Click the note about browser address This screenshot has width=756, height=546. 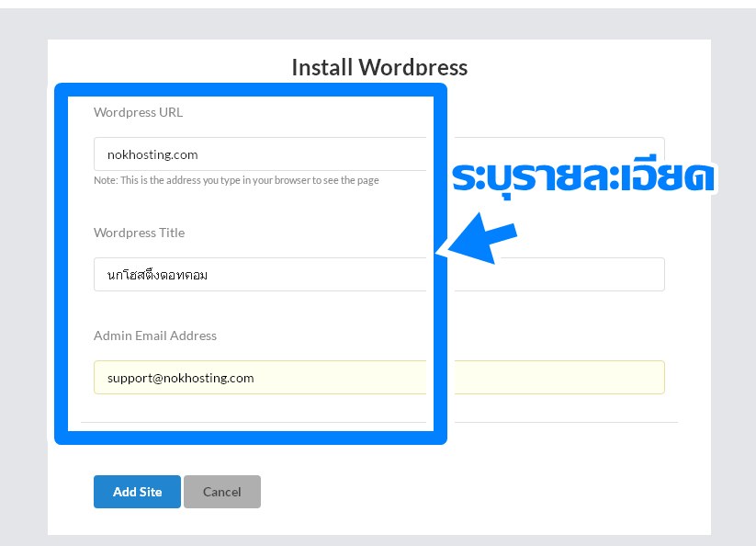[236, 180]
